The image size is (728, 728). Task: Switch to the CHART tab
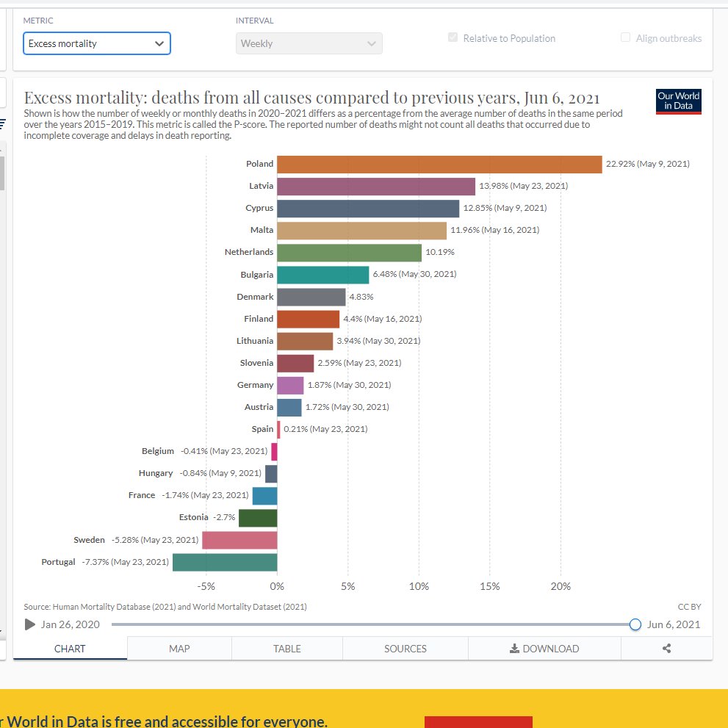pos(70,649)
